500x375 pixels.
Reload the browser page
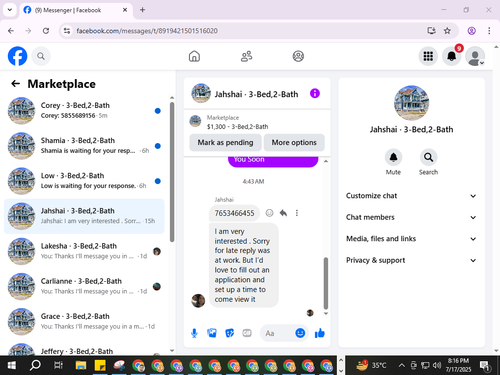46,31
